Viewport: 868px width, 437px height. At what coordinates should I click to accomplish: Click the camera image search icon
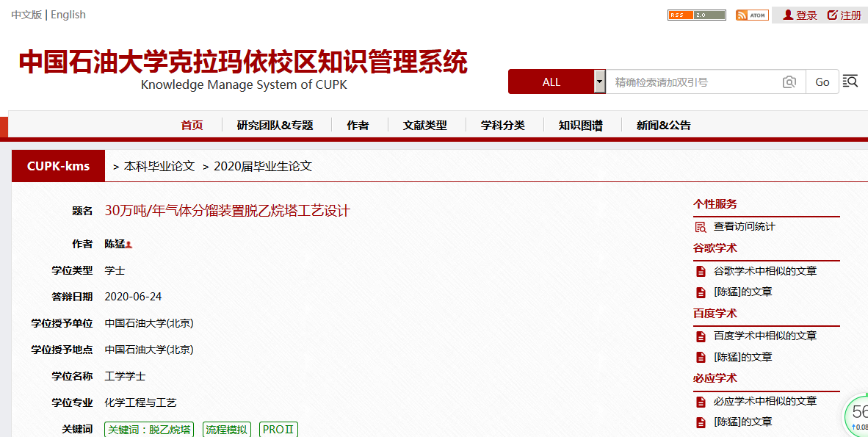[789, 82]
